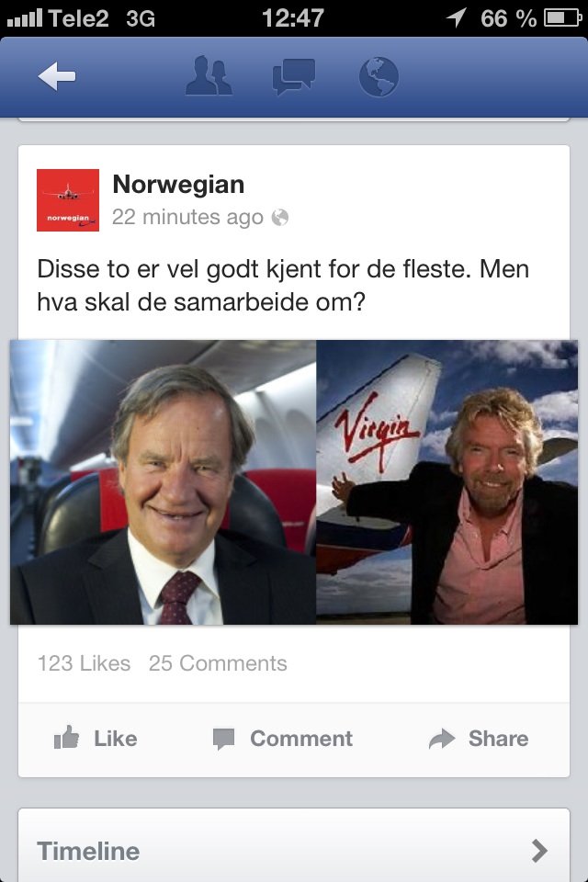Tap the public audience globe icon
The height and width of the screenshot is (882, 588).
[x=280, y=218]
